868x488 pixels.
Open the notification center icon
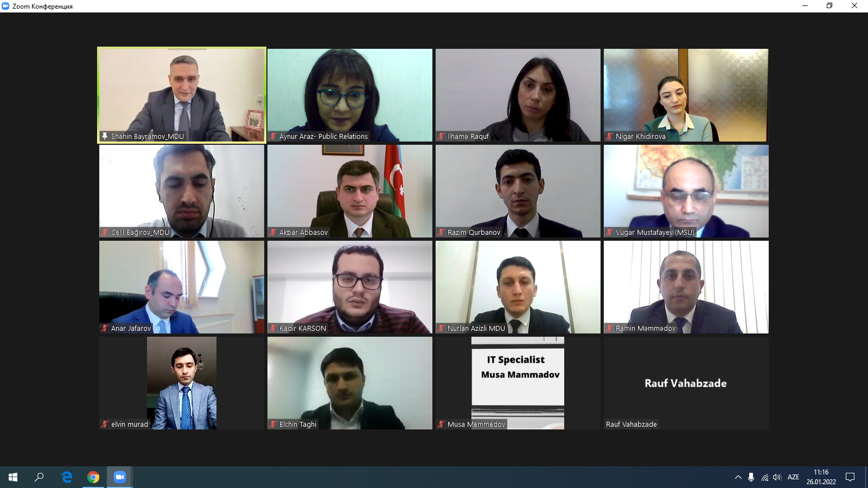(x=850, y=477)
